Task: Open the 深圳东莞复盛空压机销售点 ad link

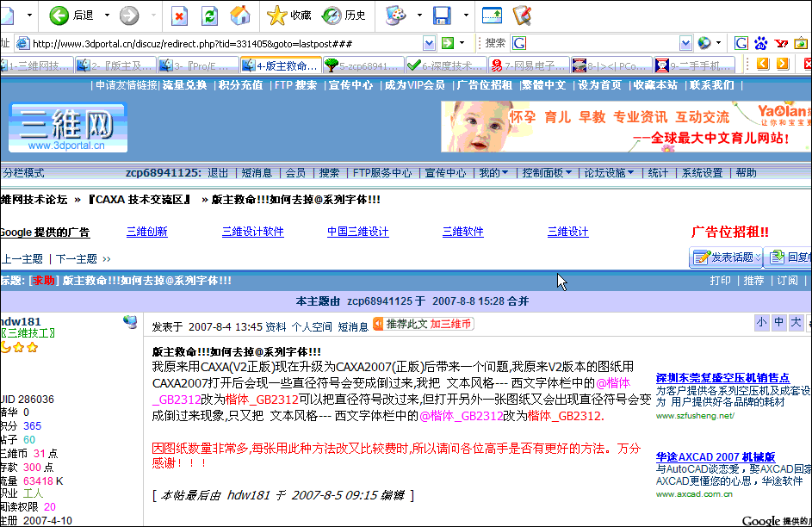Action: 723,378
